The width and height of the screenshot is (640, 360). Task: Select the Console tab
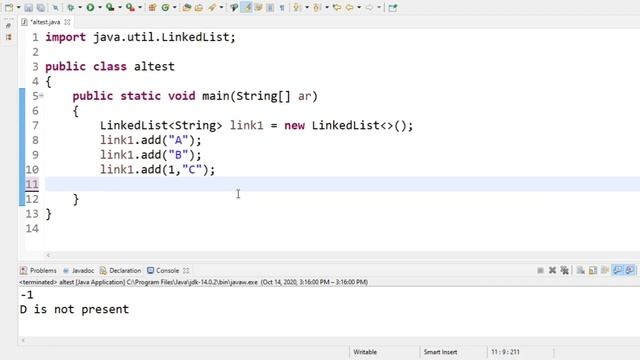163,271
